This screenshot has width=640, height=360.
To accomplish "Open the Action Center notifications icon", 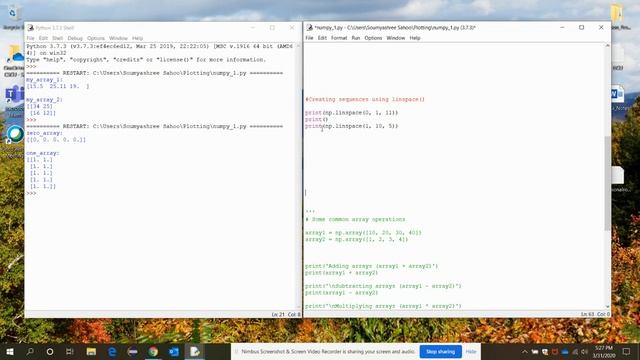I will coord(627,351).
